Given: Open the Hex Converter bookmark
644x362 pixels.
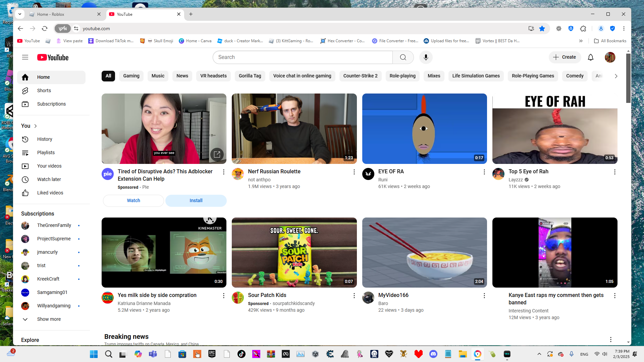Looking at the screenshot, I should tap(342, 41).
